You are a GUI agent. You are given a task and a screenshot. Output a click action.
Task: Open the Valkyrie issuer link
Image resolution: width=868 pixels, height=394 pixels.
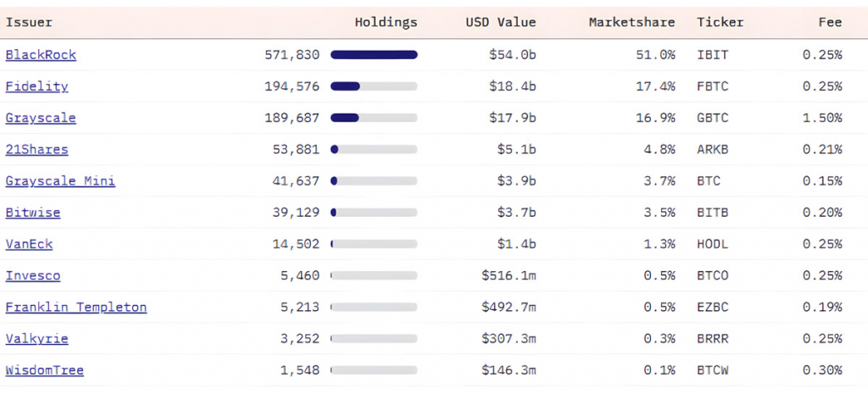click(x=37, y=339)
